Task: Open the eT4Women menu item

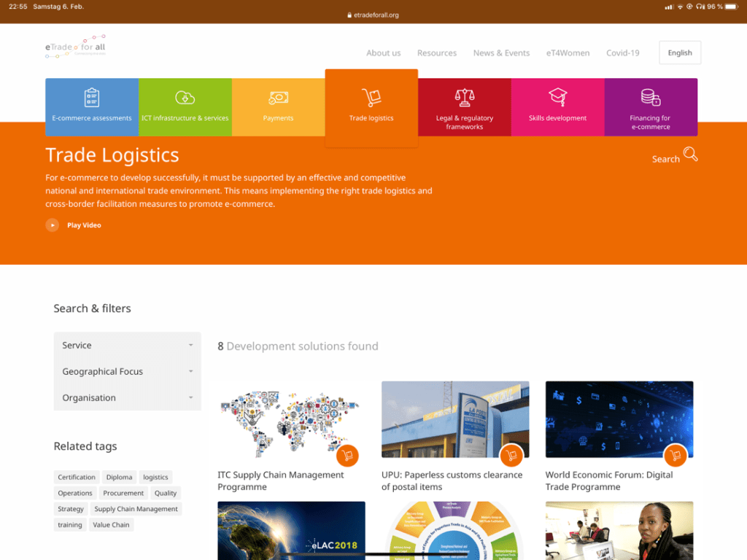Action: click(x=568, y=53)
